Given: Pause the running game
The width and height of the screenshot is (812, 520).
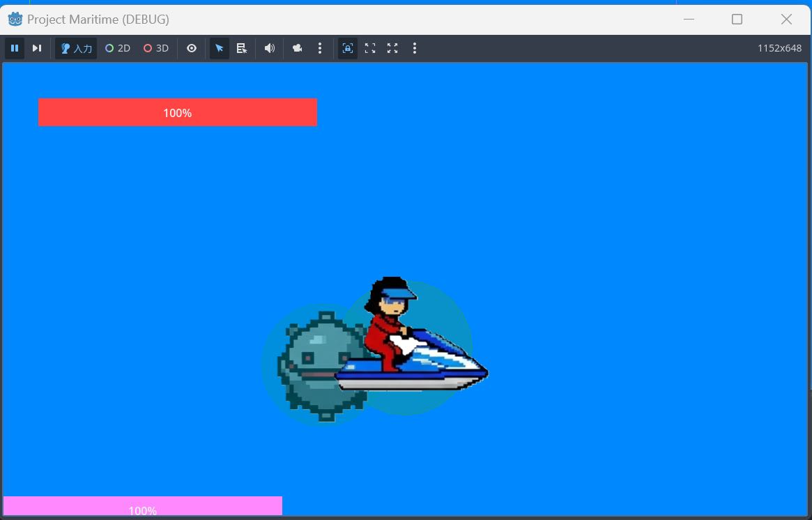Looking at the screenshot, I should tap(15, 48).
